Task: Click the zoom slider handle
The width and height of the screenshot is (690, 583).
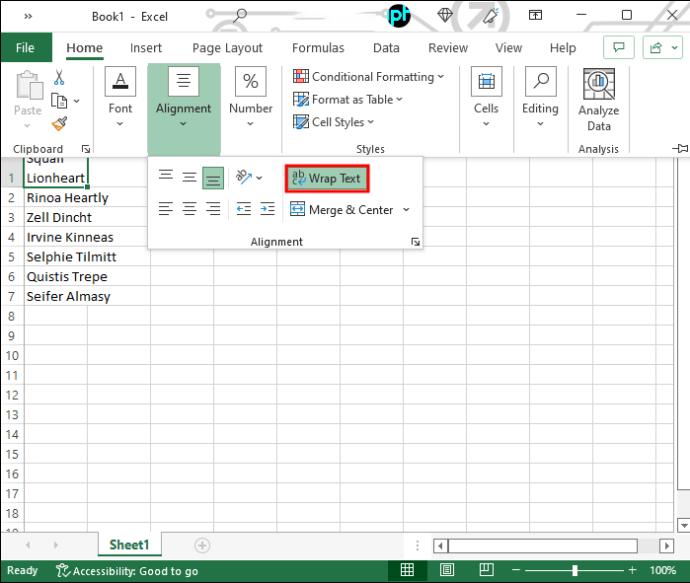Action: point(575,571)
